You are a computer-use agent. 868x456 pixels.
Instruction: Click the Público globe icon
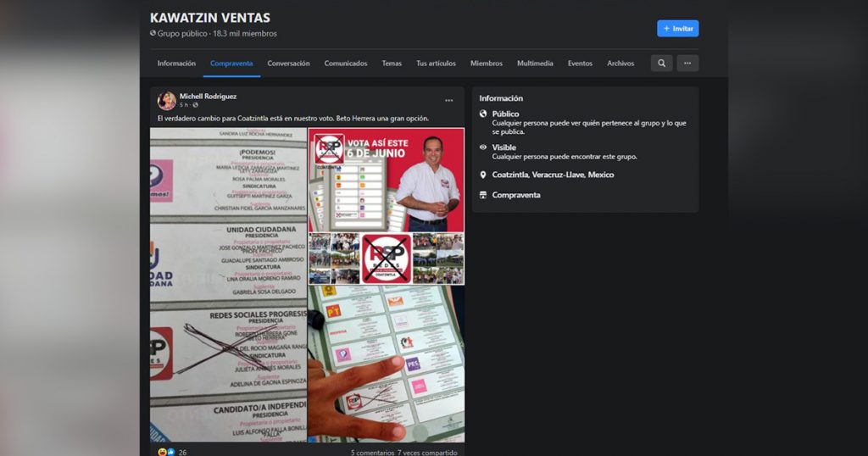click(483, 114)
